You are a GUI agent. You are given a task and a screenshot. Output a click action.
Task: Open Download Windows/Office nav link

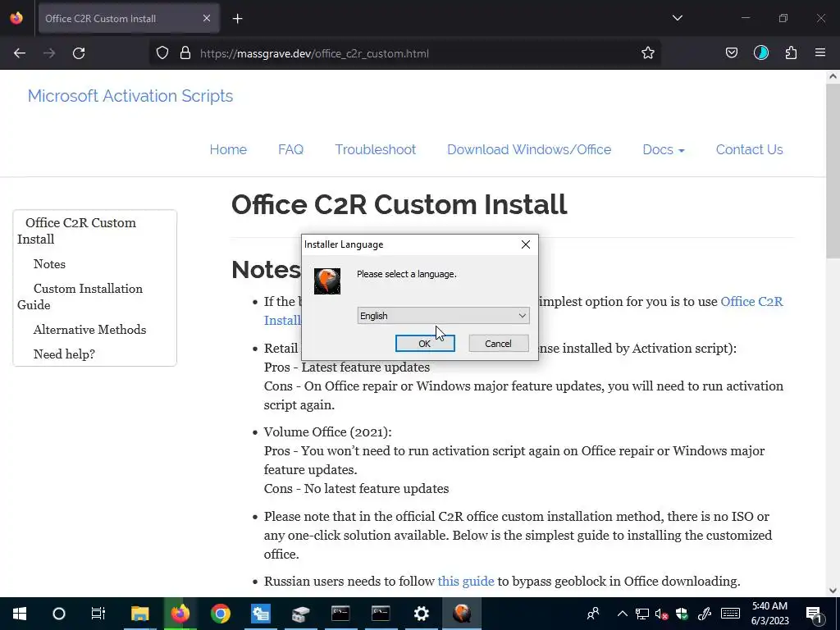coord(529,149)
